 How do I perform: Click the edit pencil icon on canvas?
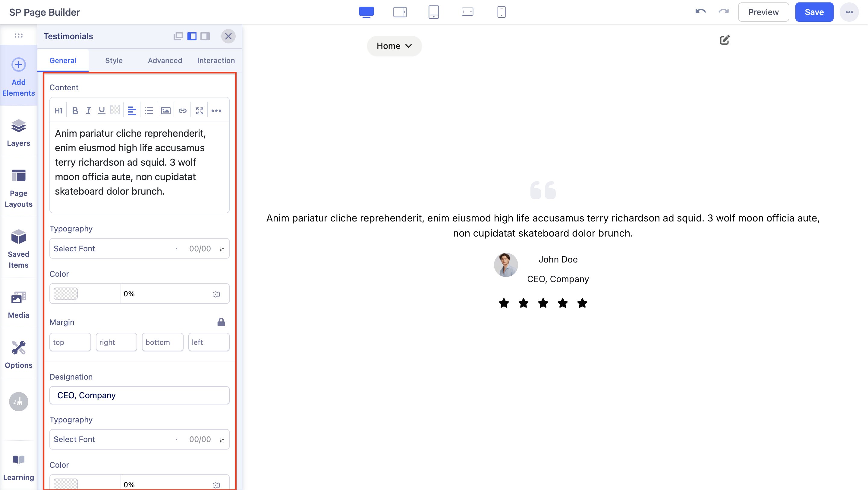pyautogui.click(x=725, y=40)
